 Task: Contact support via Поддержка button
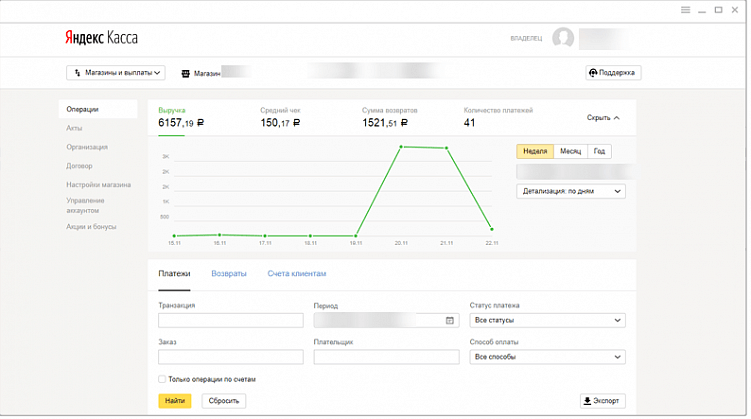click(x=613, y=73)
